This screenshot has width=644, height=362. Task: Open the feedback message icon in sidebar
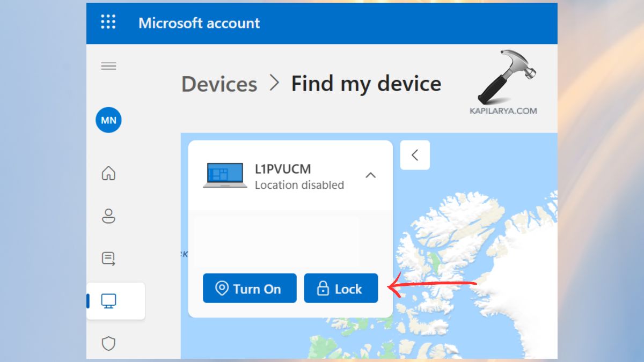click(108, 258)
